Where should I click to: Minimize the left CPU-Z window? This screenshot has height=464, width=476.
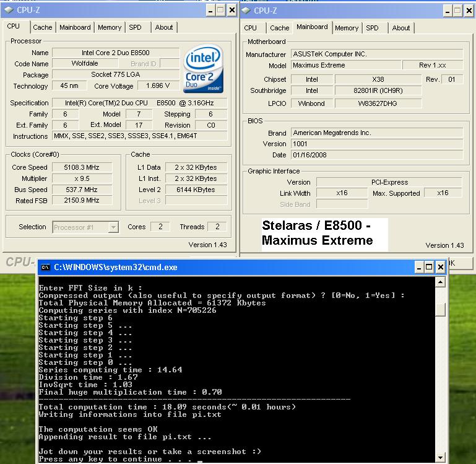[x=210, y=11]
